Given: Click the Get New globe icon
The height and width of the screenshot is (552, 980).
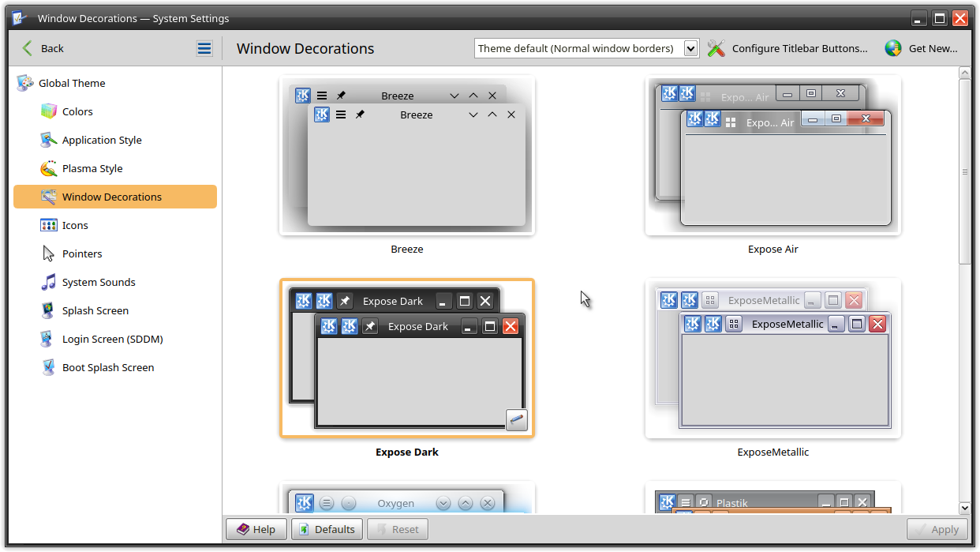Looking at the screenshot, I should [x=893, y=48].
